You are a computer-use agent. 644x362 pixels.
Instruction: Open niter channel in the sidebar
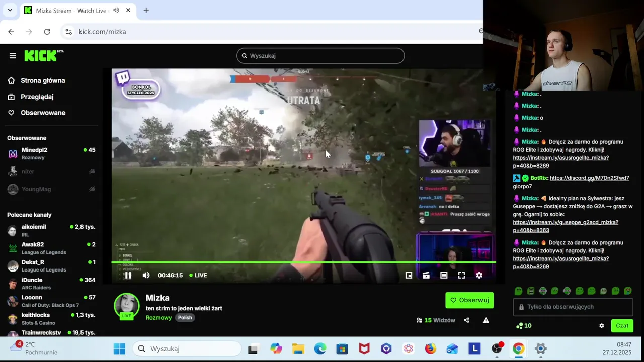tap(50, 171)
